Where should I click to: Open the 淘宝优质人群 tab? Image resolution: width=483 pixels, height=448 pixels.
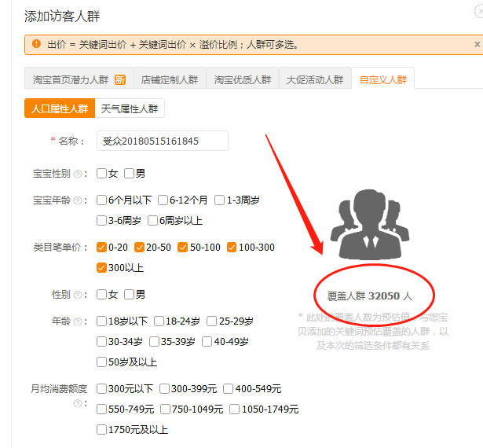tap(243, 79)
